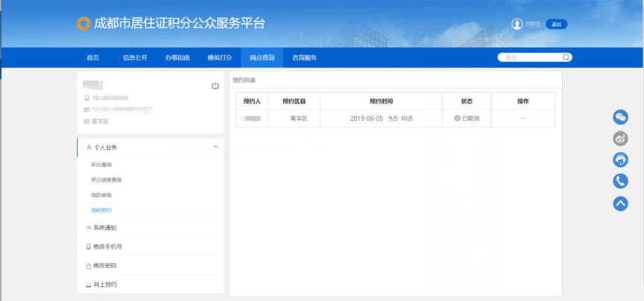Click the WeChat floating icon
This screenshot has width=644, height=301.
(620, 117)
